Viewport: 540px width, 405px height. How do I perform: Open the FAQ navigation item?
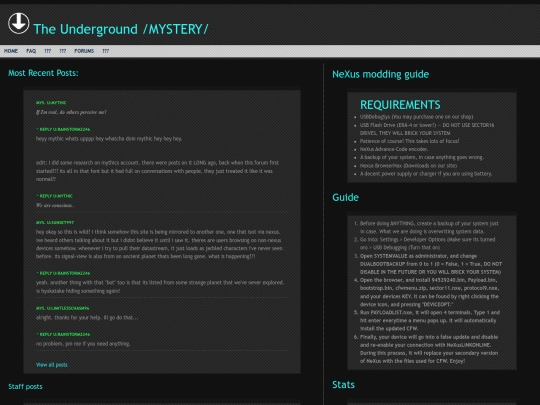[x=31, y=51]
